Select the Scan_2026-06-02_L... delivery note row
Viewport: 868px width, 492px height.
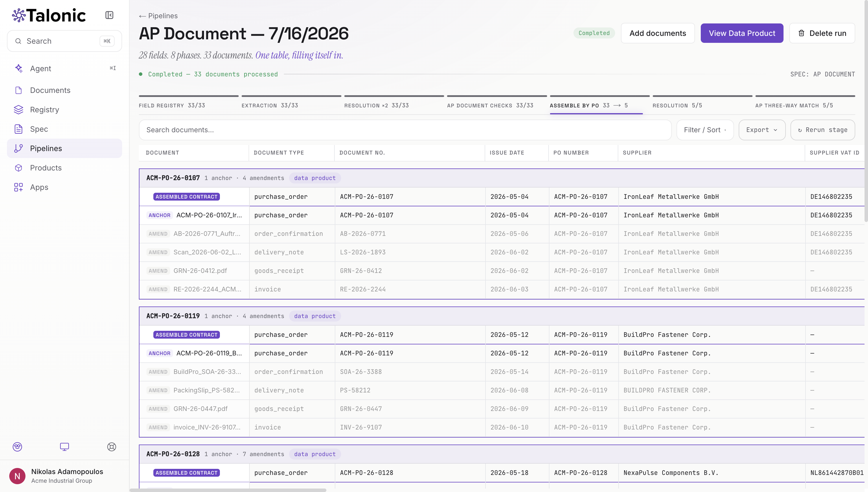pos(501,252)
